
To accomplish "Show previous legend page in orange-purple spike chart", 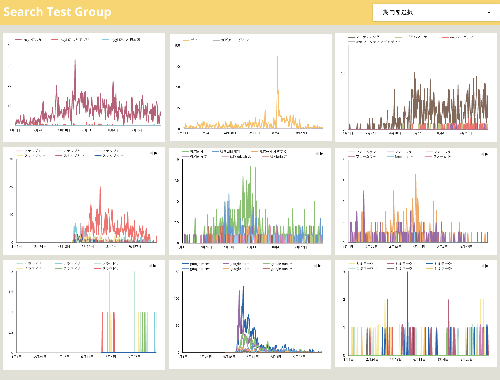I will pos(483,154).
